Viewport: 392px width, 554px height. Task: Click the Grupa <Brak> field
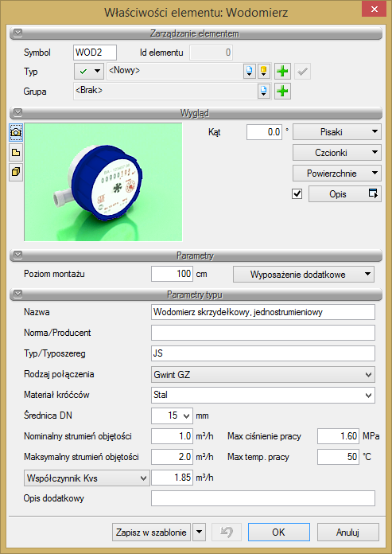pyautogui.click(x=165, y=91)
